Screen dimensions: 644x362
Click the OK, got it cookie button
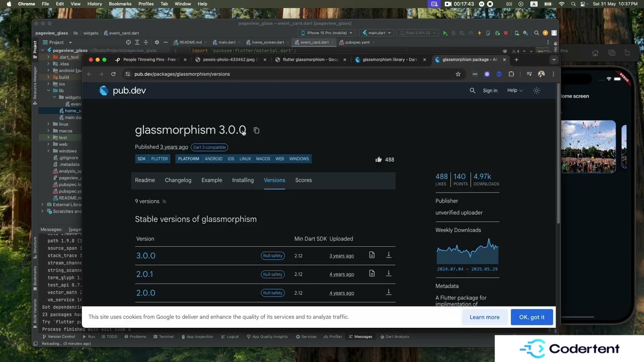[532, 317]
